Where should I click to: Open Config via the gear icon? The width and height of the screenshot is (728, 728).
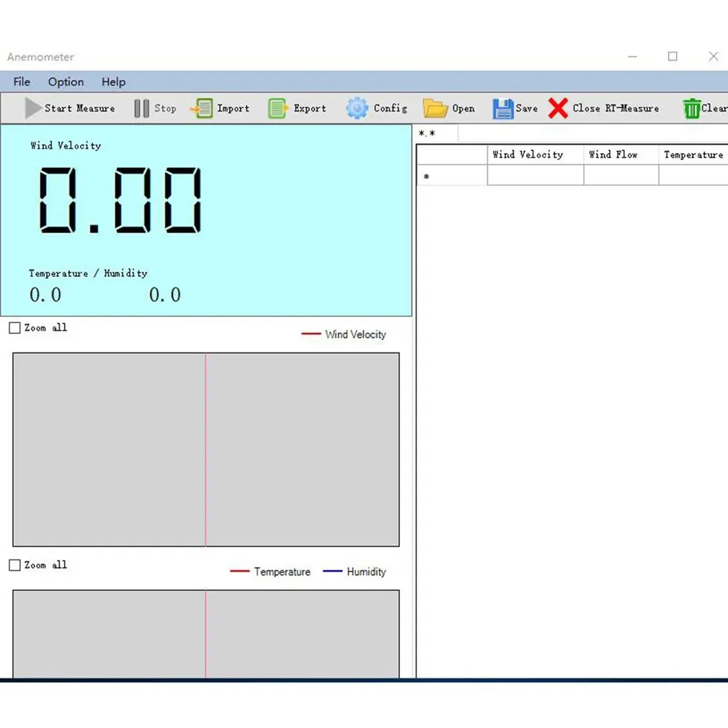357,108
